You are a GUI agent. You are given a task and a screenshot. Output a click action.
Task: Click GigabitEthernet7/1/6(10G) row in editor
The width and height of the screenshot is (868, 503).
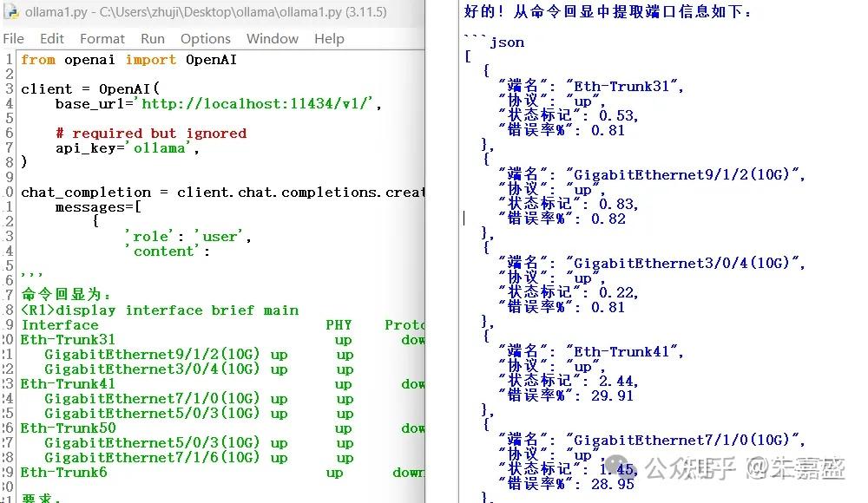click(200, 458)
